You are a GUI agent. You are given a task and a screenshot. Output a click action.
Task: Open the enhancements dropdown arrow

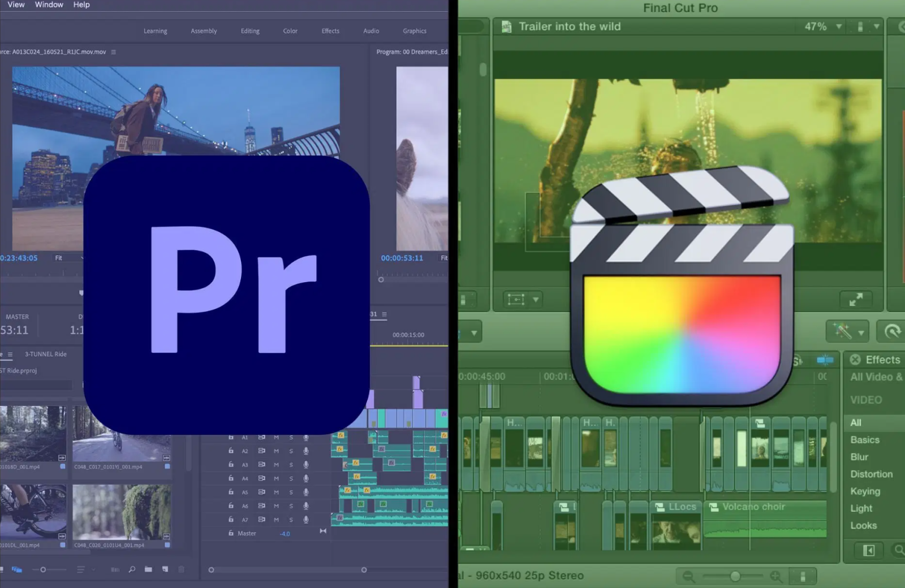(x=861, y=333)
